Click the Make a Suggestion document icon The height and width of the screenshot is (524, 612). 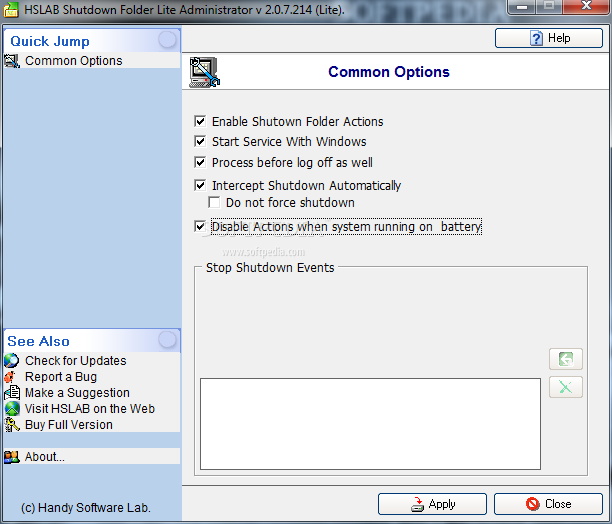12,393
